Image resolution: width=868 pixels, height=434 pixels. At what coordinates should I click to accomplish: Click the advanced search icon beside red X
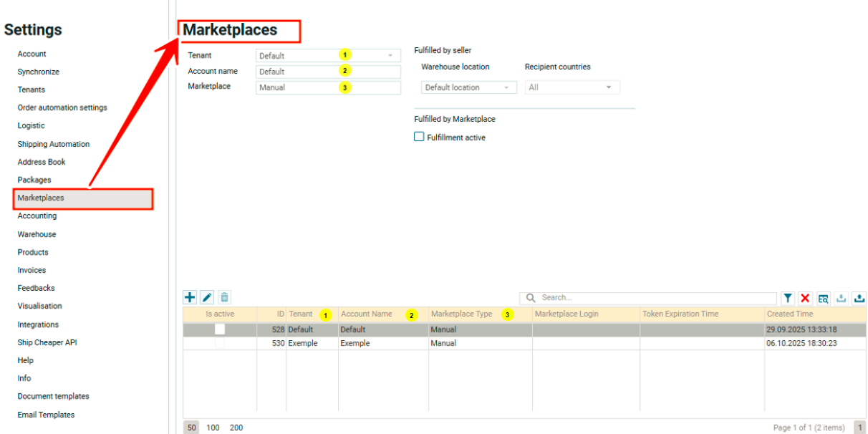click(x=824, y=298)
